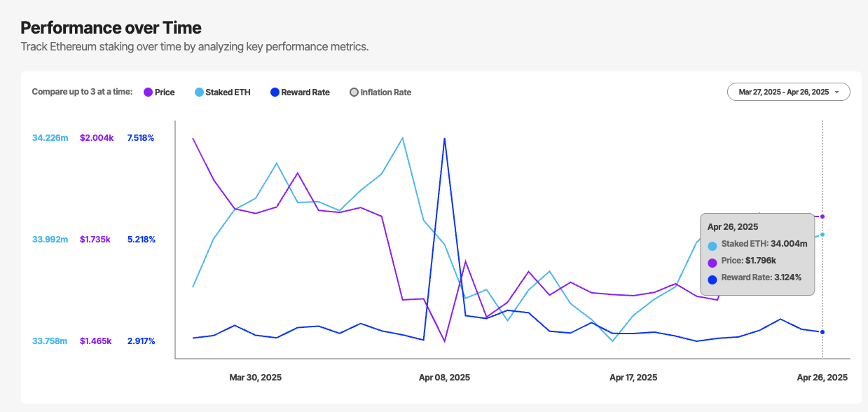The width and height of the screenshot is (868, 412).
Task: Toggle the Price series label in legend
Action: point(165,92)
